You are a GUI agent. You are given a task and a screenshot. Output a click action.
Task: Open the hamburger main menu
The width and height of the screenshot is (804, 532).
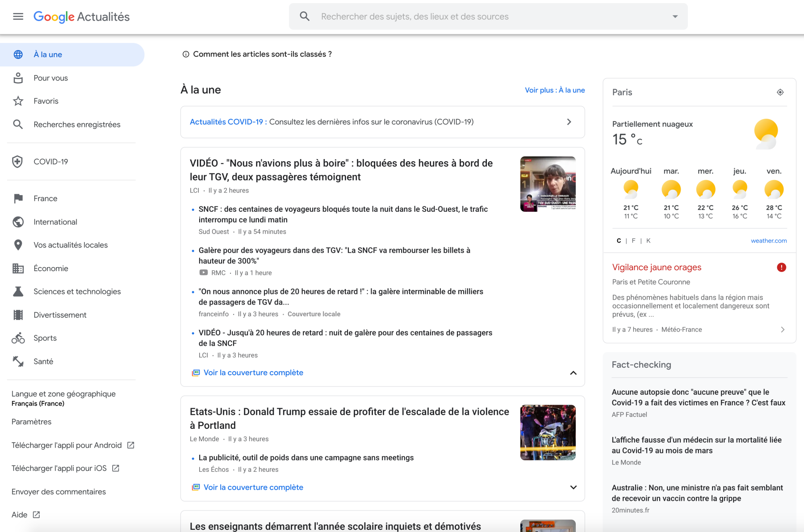pos(18,17)
